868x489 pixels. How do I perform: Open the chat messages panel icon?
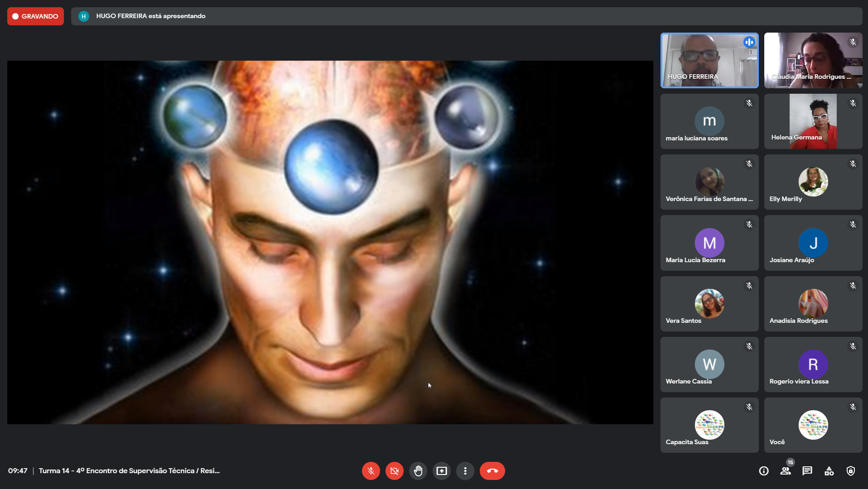point(807,471)
